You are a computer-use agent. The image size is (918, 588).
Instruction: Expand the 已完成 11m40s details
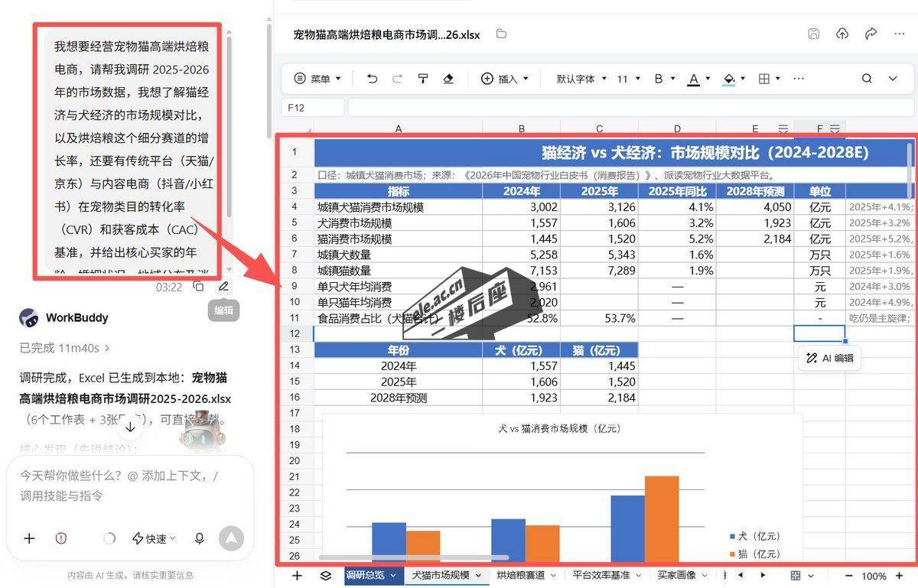tap(65, 348)
